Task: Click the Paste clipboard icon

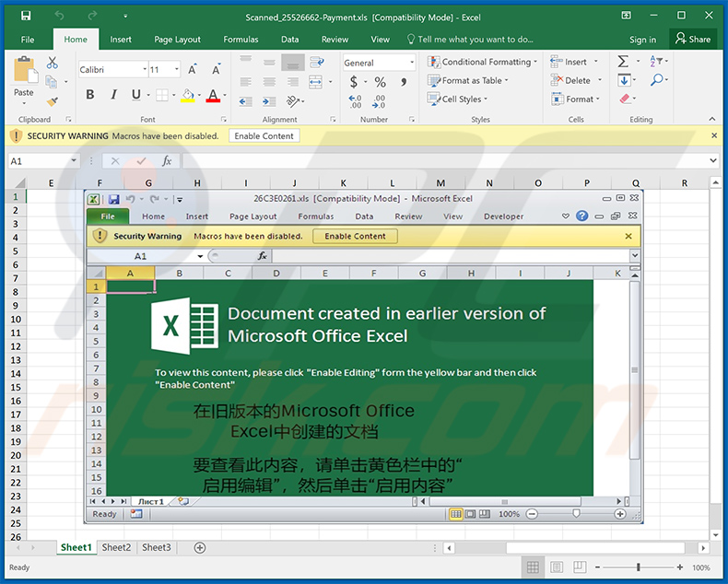Action: point(25,71)
